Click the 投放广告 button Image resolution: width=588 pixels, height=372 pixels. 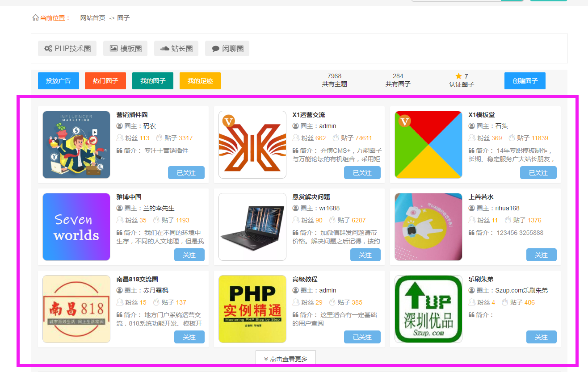pyautogui.click(x=58, y=81)
